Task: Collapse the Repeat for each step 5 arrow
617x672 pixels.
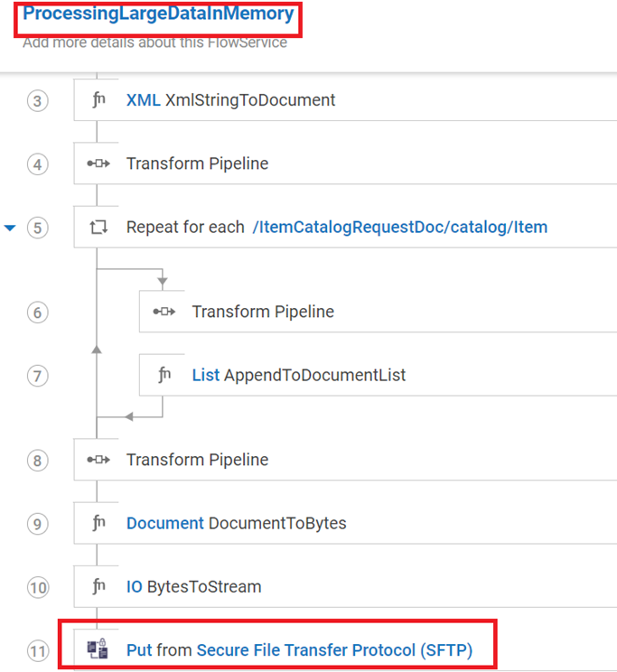Action: point(10,228)
